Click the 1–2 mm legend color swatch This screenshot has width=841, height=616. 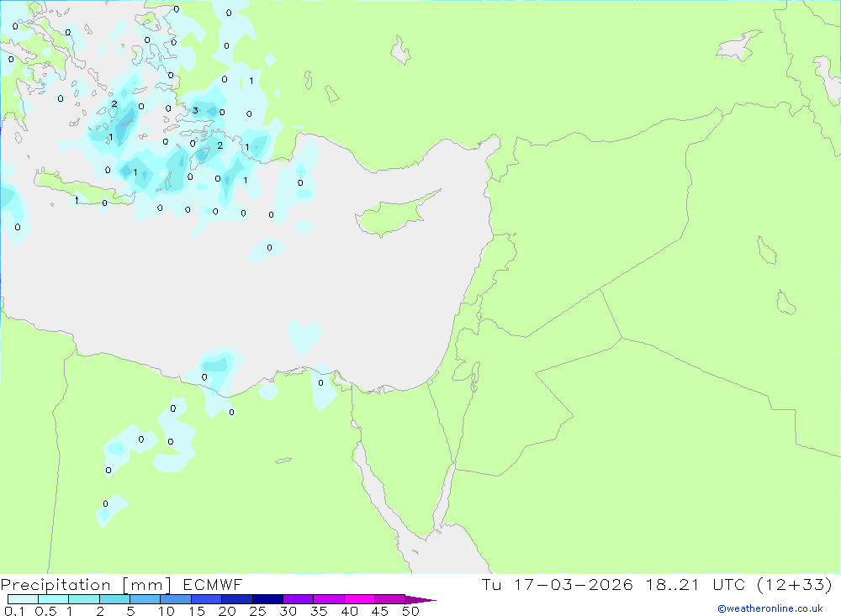coord(84,599)
